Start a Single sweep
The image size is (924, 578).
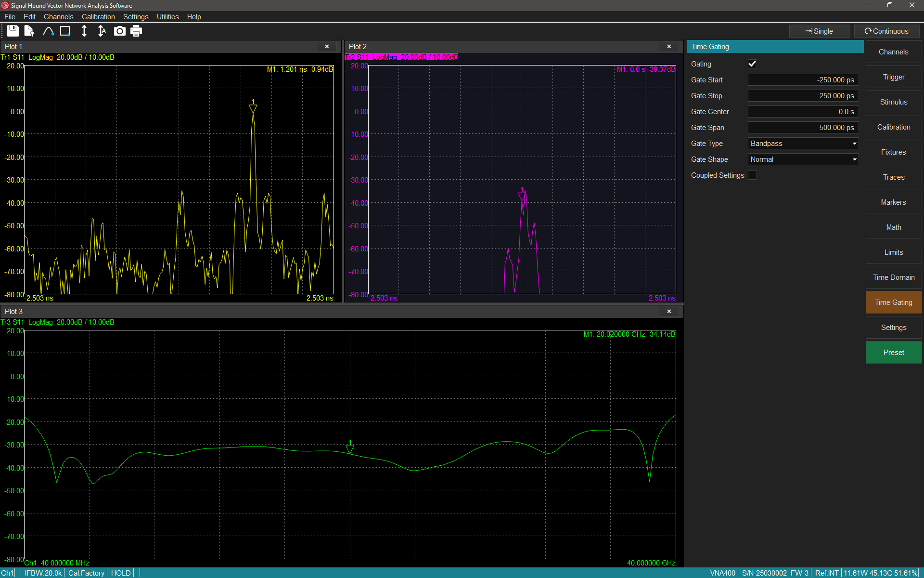[819, 31]
